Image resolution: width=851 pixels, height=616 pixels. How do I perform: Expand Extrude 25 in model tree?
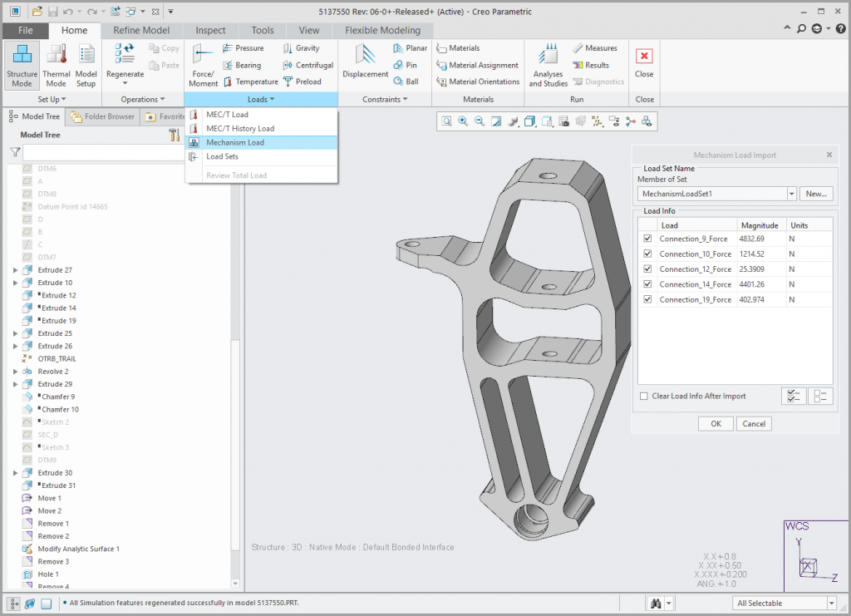coord(15,333)
